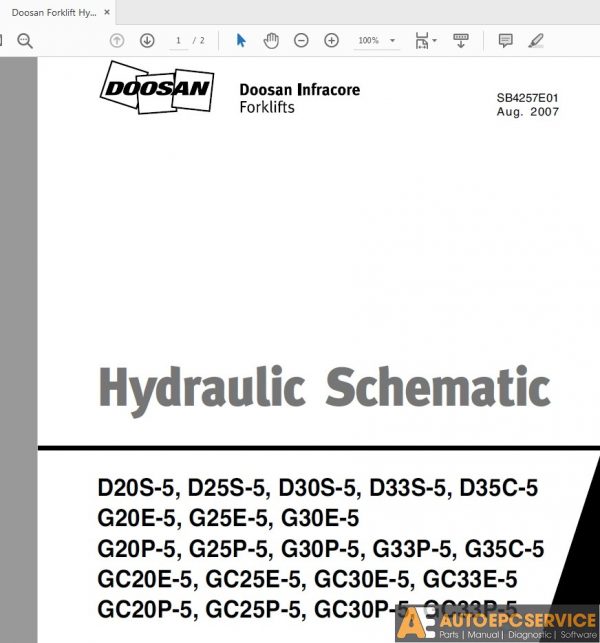
Task: Click the GC33E-5 model text
Action: (470, 579)
